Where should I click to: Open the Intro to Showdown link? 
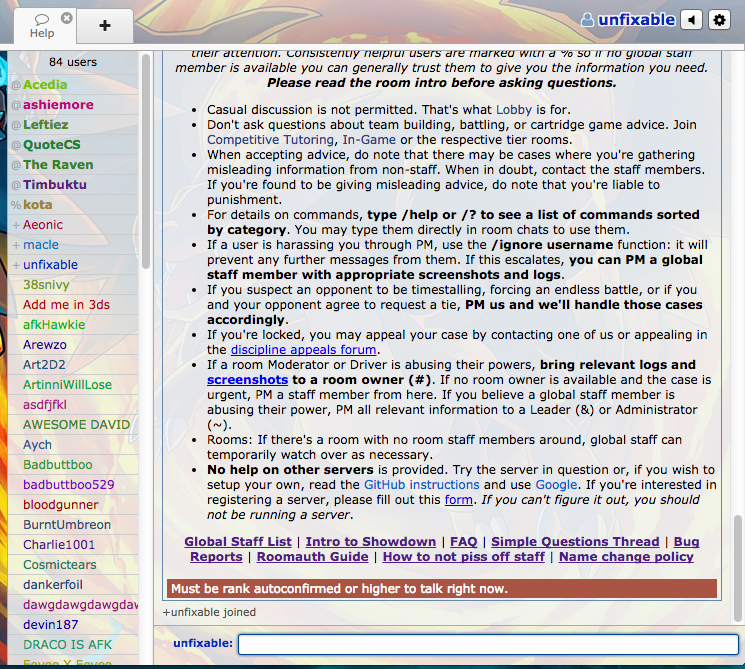point(371,542)
